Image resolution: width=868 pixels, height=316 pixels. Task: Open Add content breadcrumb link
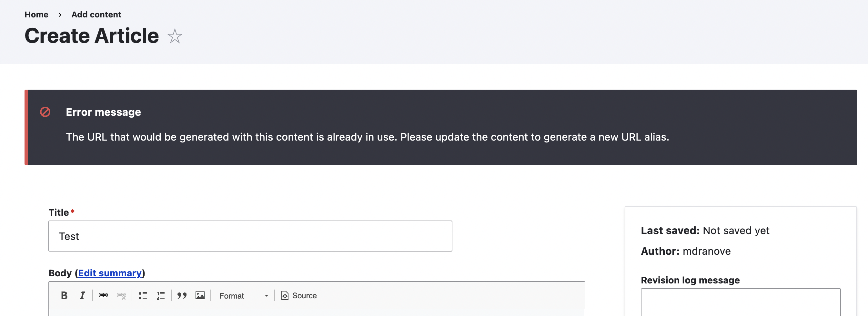click(96, 15)
